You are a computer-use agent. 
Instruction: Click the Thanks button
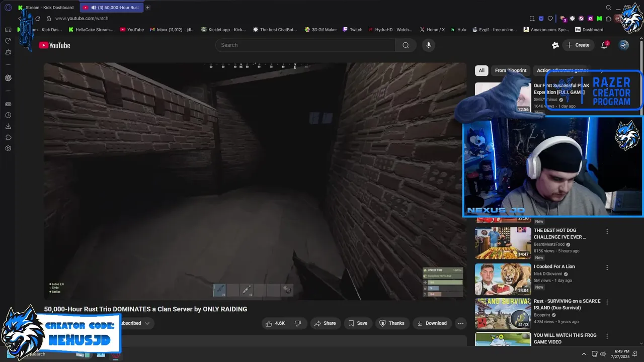(x=392, y=323)
